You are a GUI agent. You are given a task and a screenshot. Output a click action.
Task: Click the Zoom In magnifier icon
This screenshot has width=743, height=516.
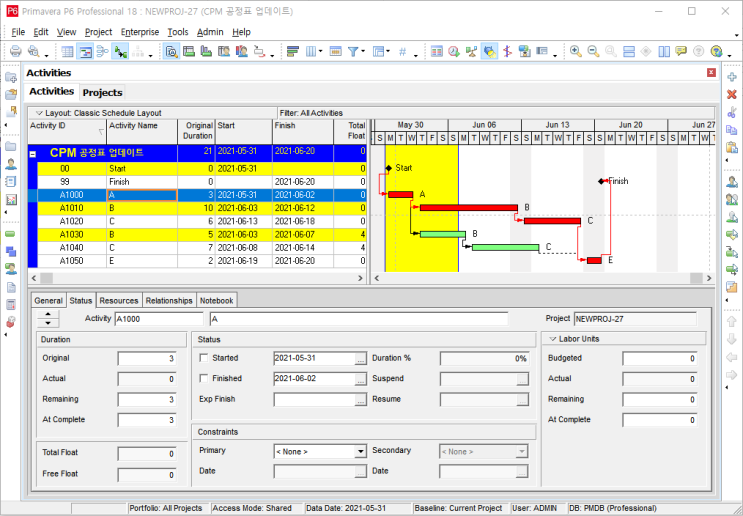coord(576,51)
